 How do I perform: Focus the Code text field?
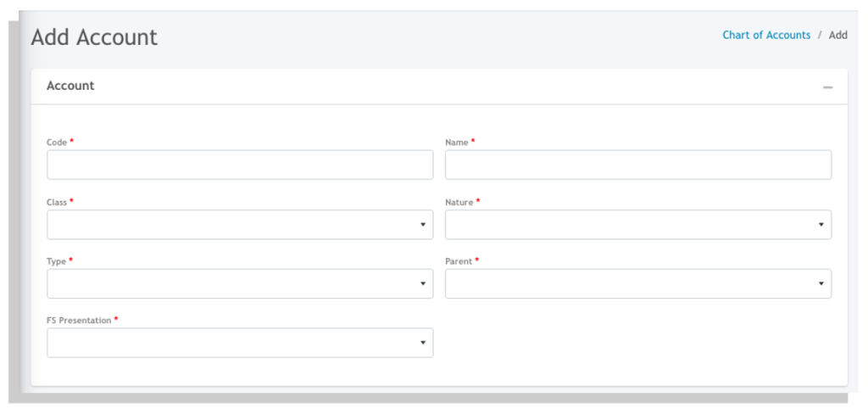pyautogui.click(x=240, y=165)
